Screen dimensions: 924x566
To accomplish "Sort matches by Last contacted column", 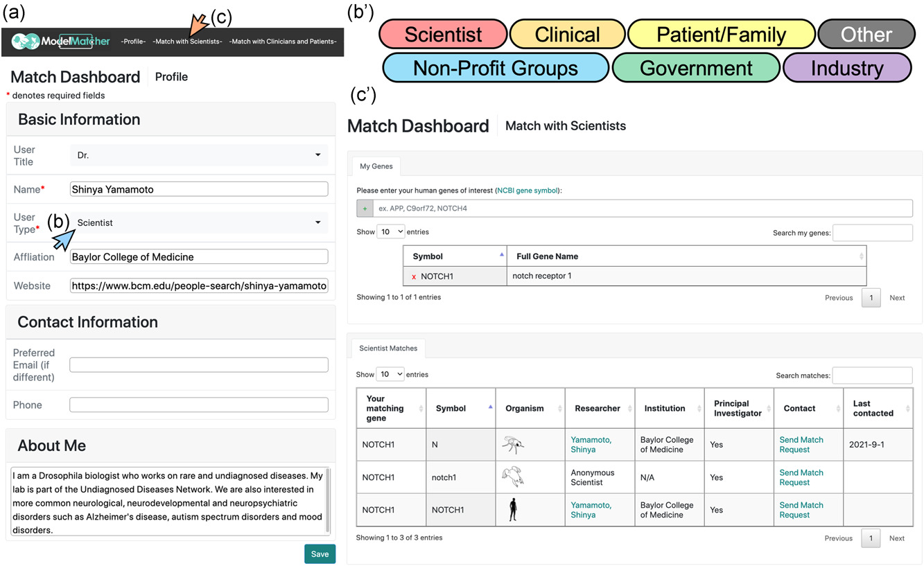I will (878, 408).
